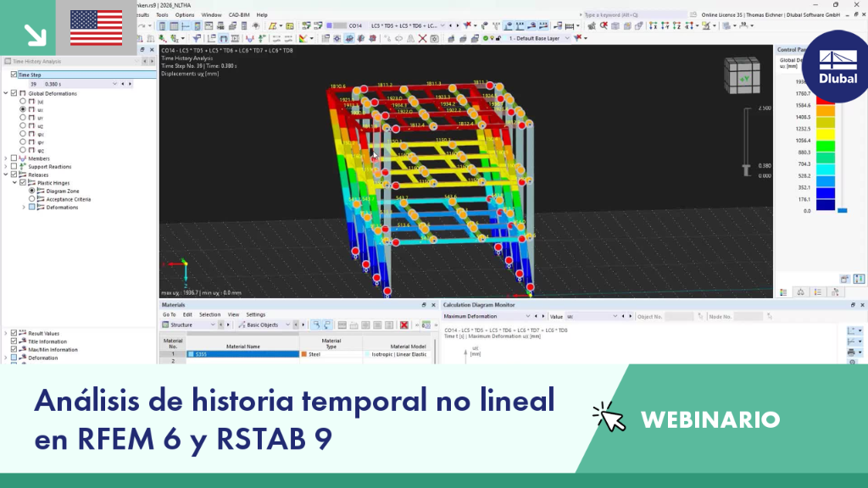Click the undock icon of the Navigator panel
Viewport: 868px width, 488px height.
point(142,50)
